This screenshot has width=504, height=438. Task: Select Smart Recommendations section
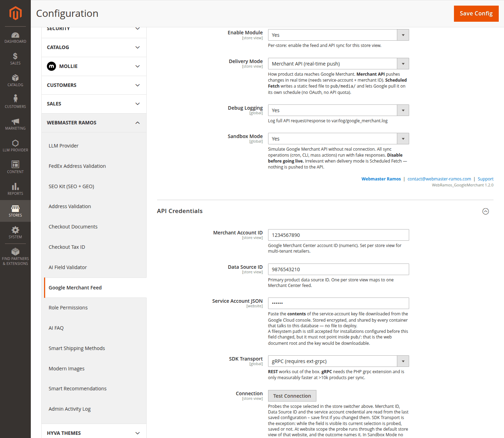click(x=94, y=389)
